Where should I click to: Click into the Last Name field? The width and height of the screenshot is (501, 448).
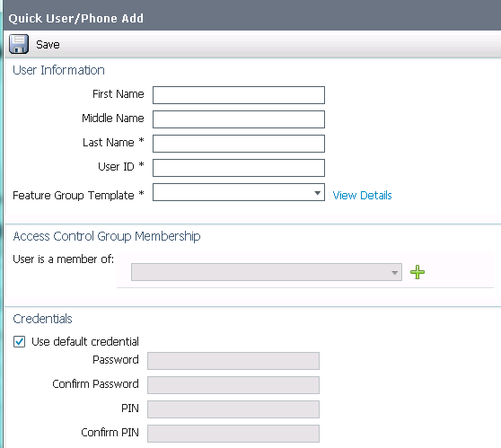click(x=239, y=144)
